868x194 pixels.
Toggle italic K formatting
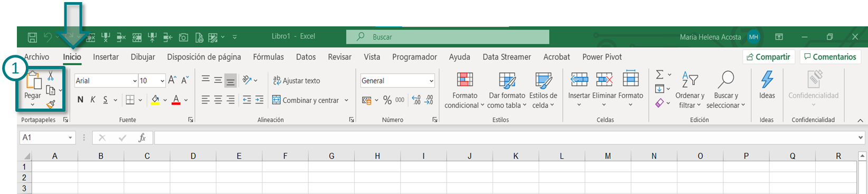click(92, 100)
